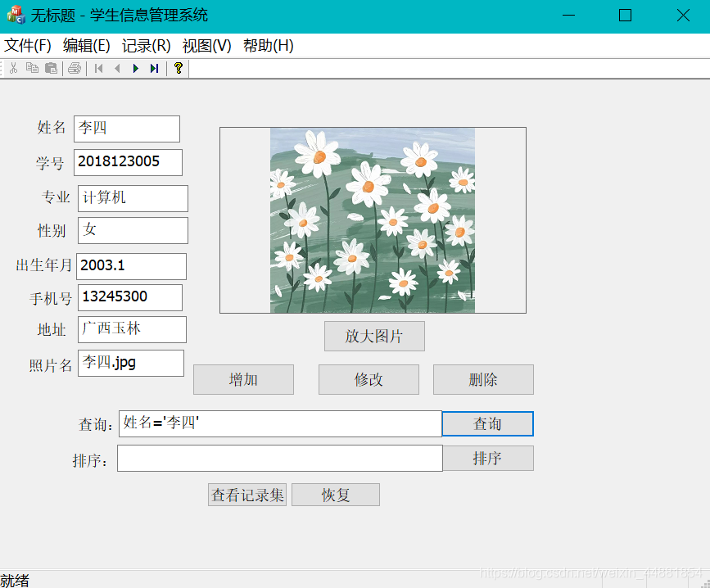710x588 pixels.
Task: Click the daisy flower photo preview
Action: (373, 219)
